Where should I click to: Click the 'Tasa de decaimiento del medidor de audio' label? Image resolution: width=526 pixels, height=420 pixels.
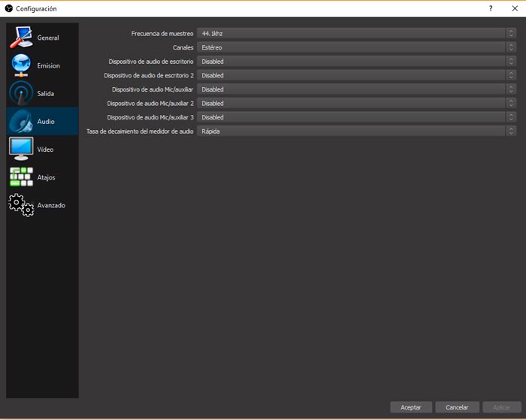pos(140,131)
